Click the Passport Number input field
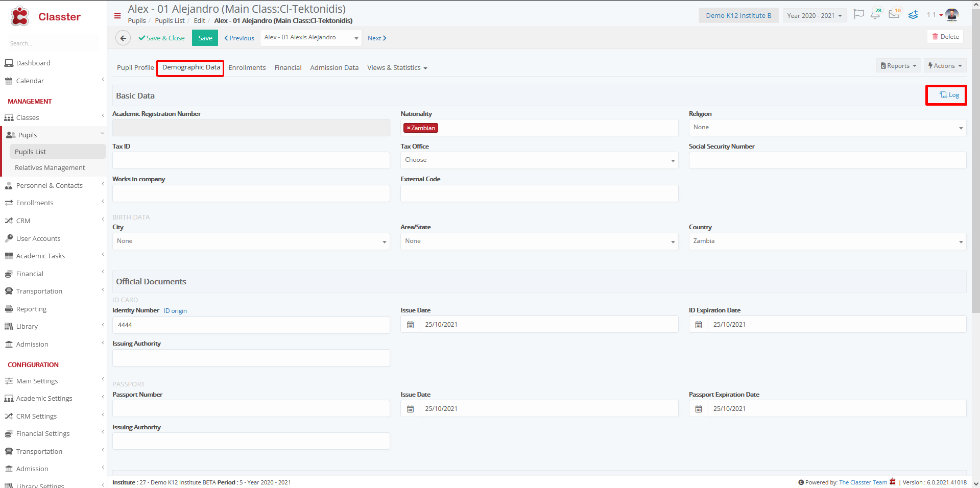980x488 pixels. (x=251, y=409)
